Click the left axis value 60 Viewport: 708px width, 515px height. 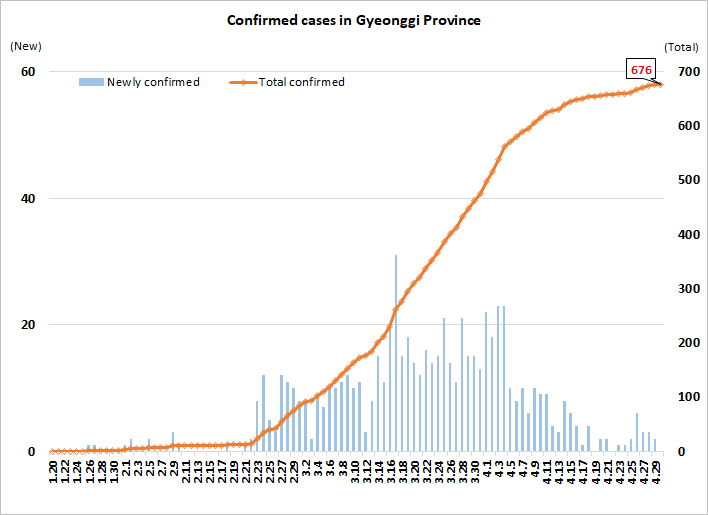(x=28, y=72)
